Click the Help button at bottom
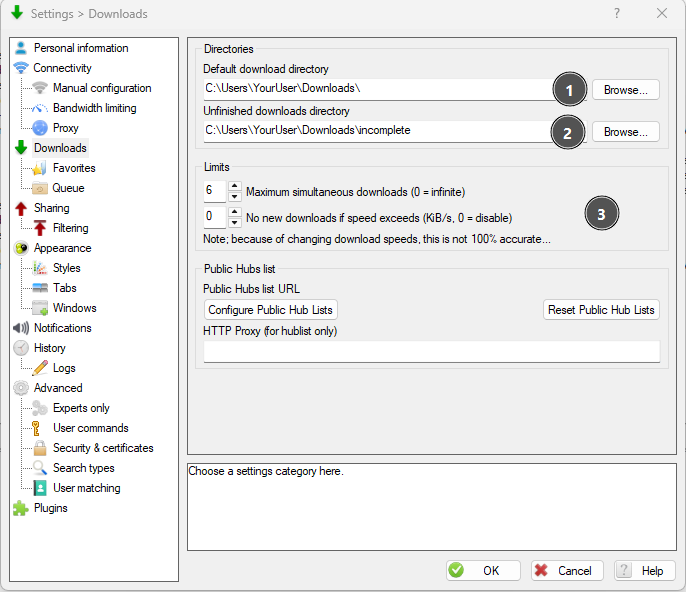686x592 pixels. tap(644, 571)
